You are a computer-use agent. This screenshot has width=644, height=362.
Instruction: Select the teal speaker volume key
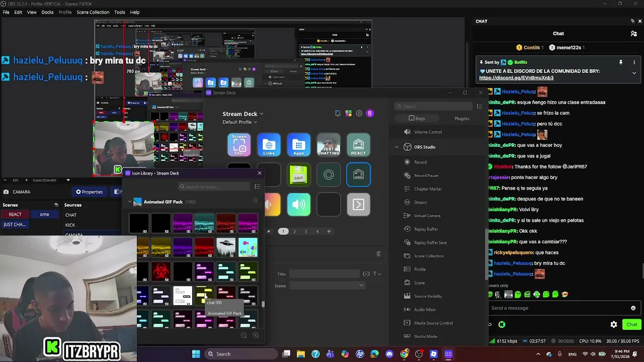[299, 204]
